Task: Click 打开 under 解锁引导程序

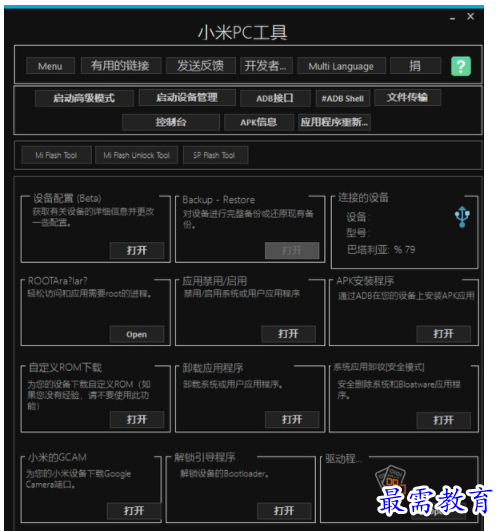Action: coord(284,511)
